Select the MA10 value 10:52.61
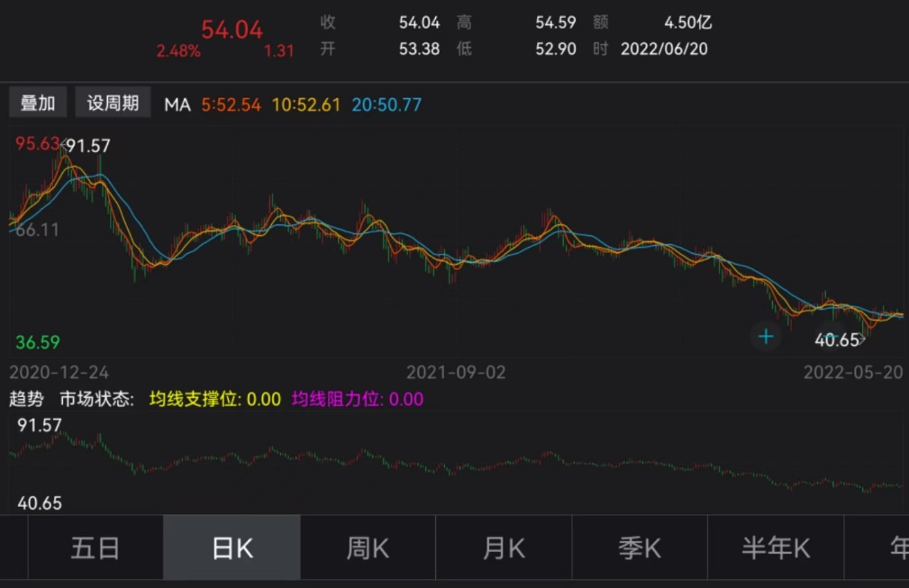Screen dimensions: 909x588 [305, 104]
